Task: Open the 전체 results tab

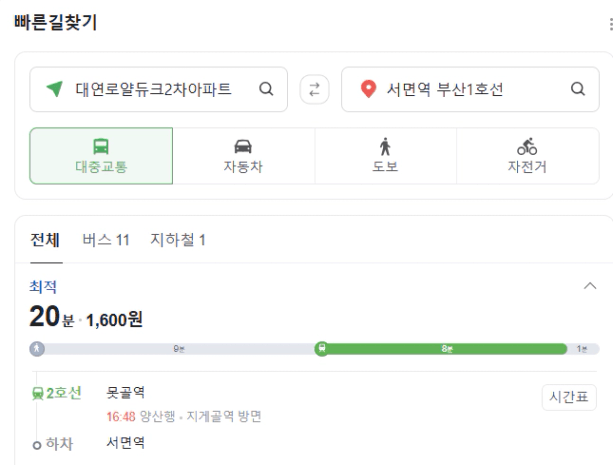Action: tap(45, 240)
